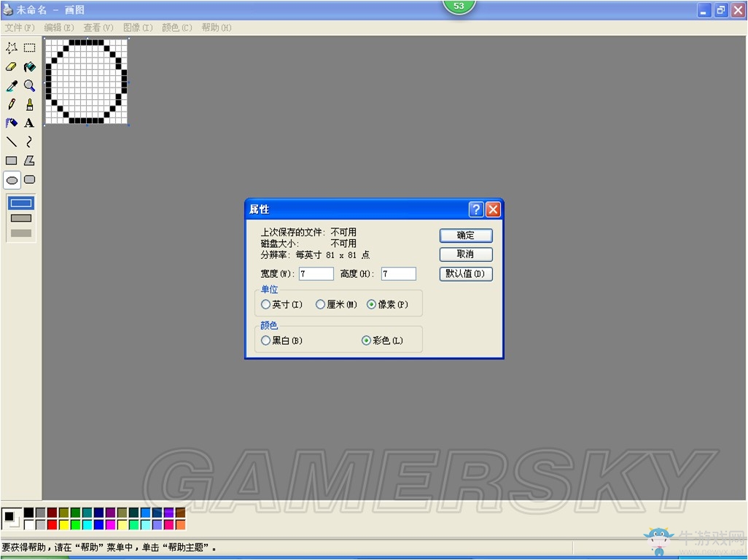Pick the bright red color swatch
This screenshot has width=748, height=560.
(52, 525)
